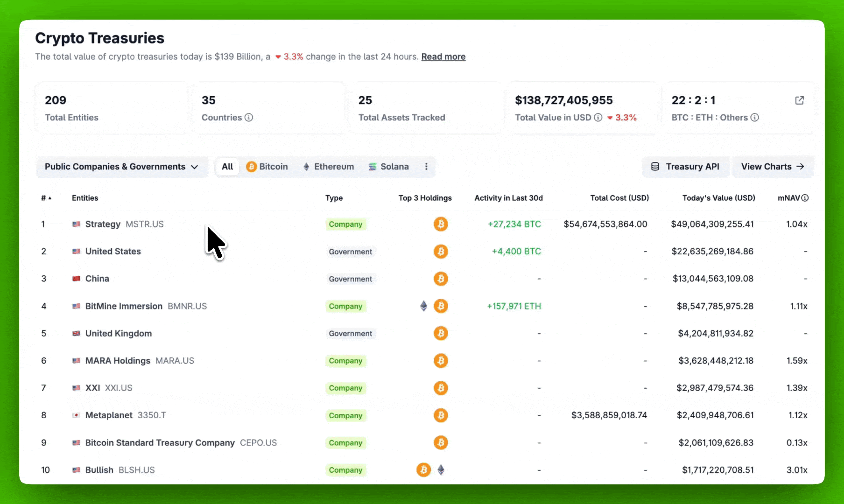The image size is (844, 504).
Task: Click the Government tag in China row
Action: pyautogui.click(x=351, y=279)
